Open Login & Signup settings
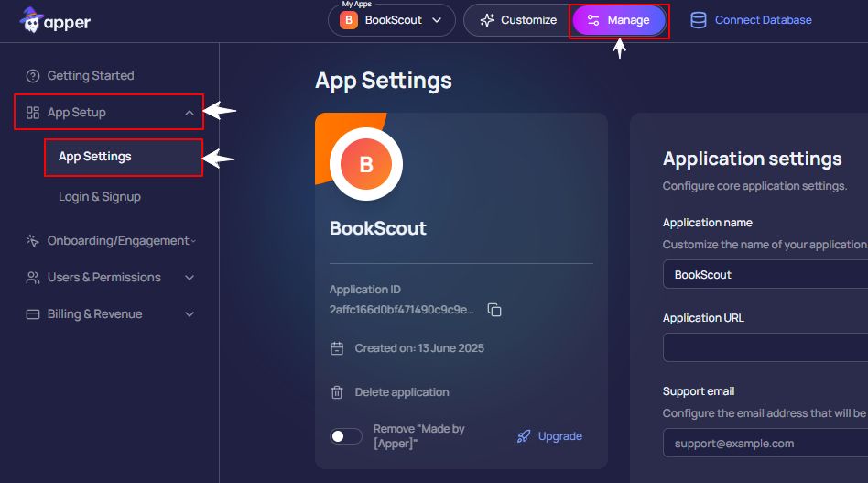868x483 pixels. tap(100, 197)
